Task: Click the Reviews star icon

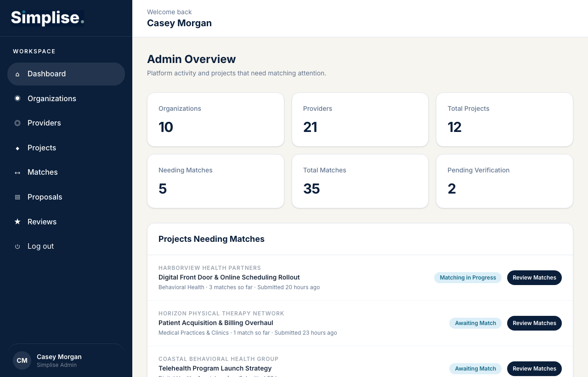Action: tap(17, 222)
